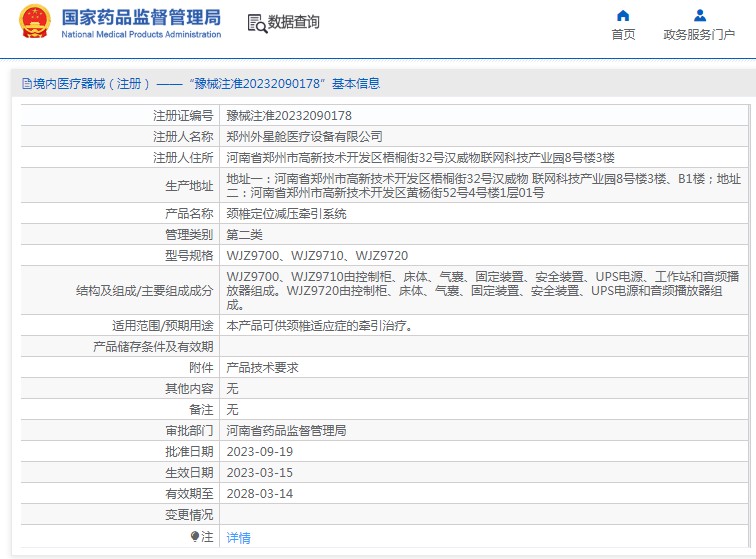Click the expiry date 2028-03-14
Viewport: 756px width, 559px height.
(259, 494)
